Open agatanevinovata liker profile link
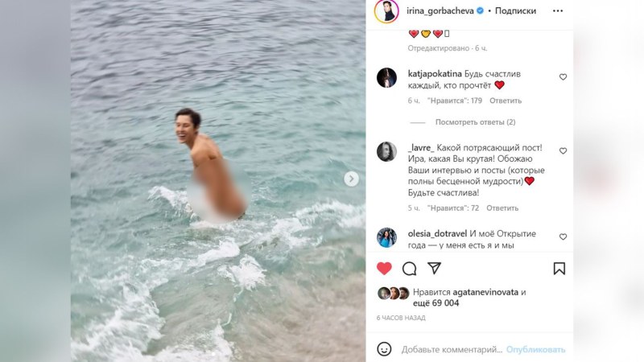The width and height of the screenshot is (644, 362). pos(485,292)
